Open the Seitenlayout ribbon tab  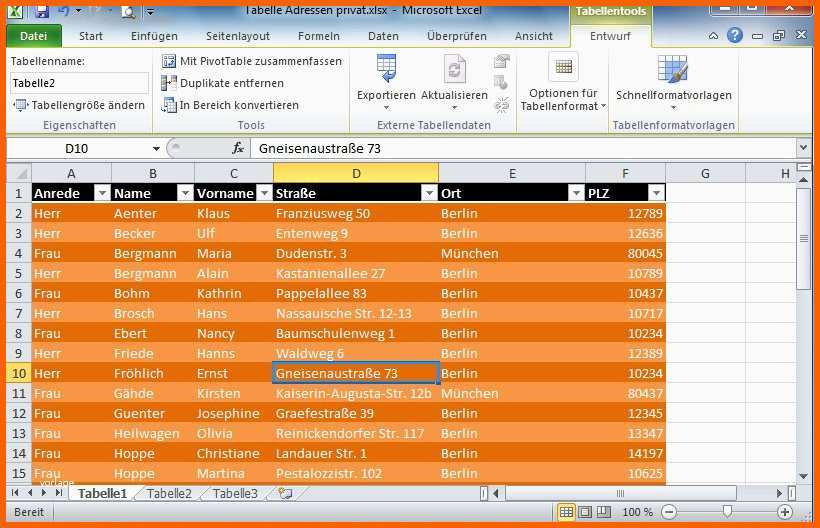[238, 36]
